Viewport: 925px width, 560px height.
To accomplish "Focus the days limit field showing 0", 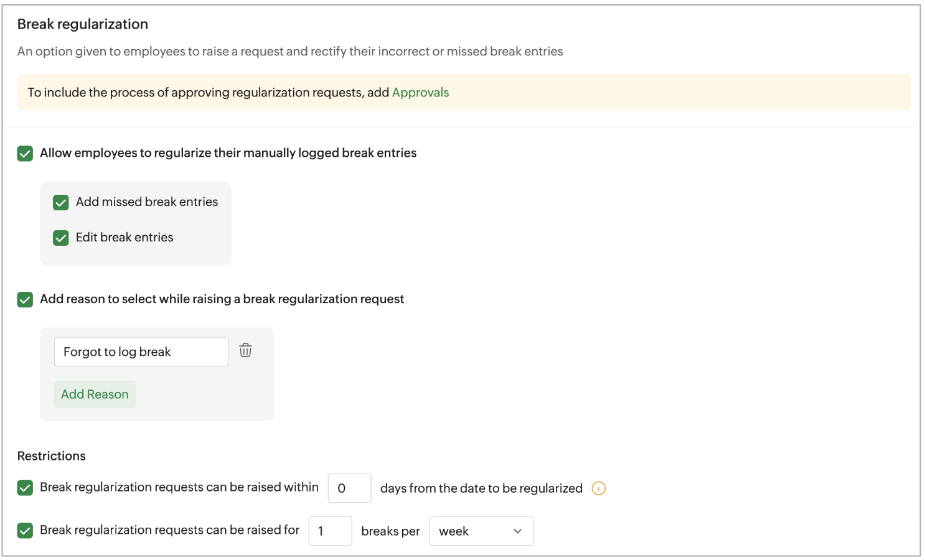I will pos(349,488).
